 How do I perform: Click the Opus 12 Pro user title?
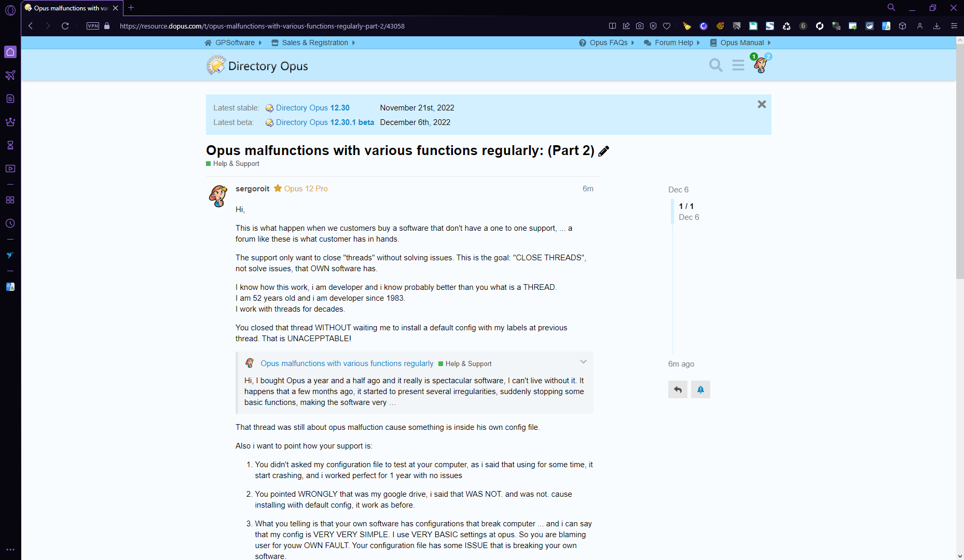pyautogui.click(x=306, y=189)
